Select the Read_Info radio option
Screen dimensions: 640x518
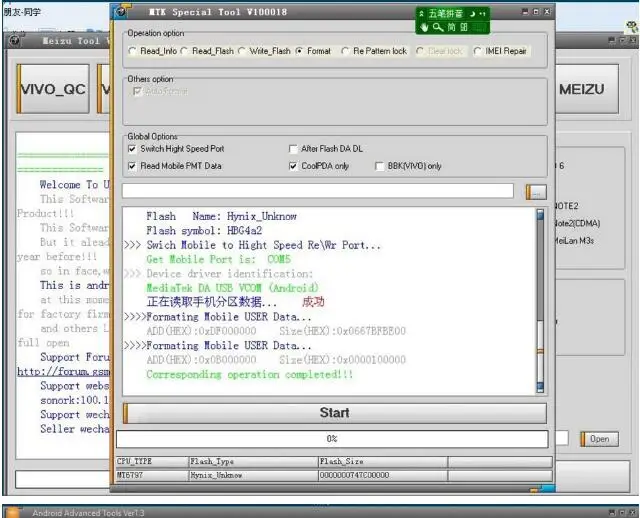tap(153, 51)
